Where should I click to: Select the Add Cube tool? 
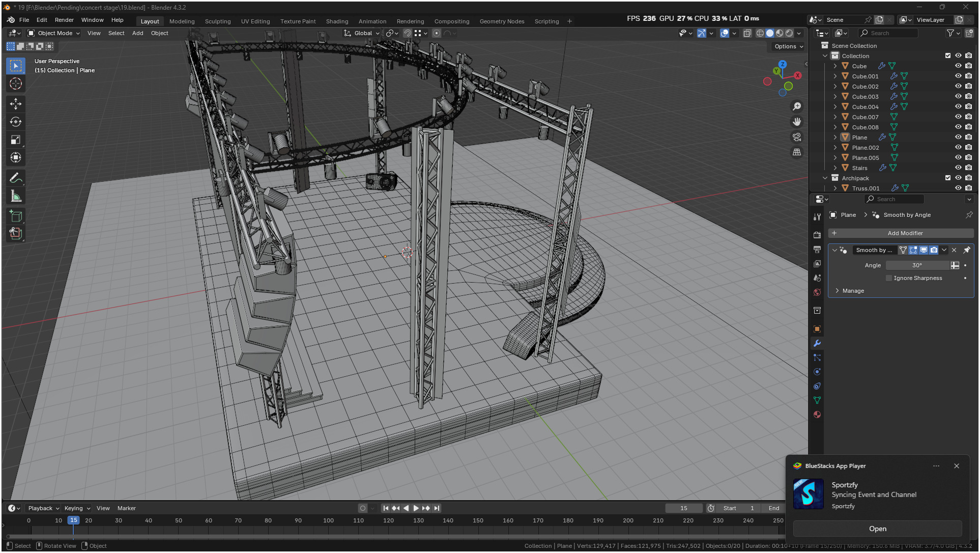pyautogui.click(x=16, y=216)
